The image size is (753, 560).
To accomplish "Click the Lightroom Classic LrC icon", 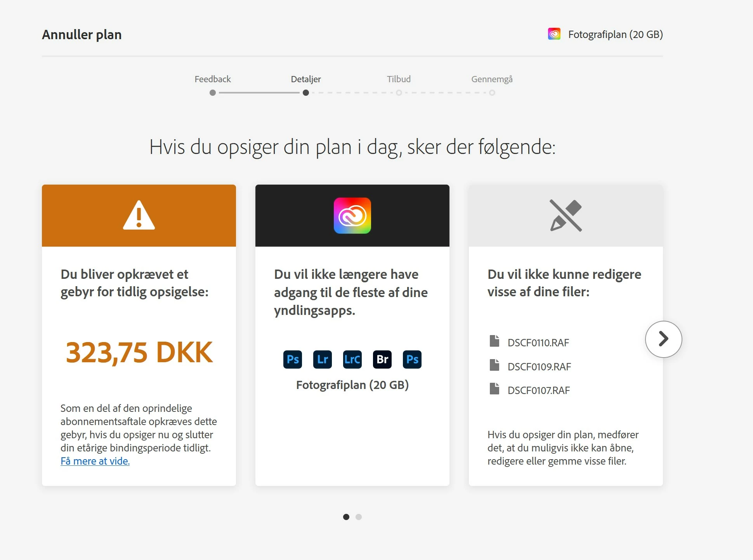I will pyautogui.click(x=352, y=360).
